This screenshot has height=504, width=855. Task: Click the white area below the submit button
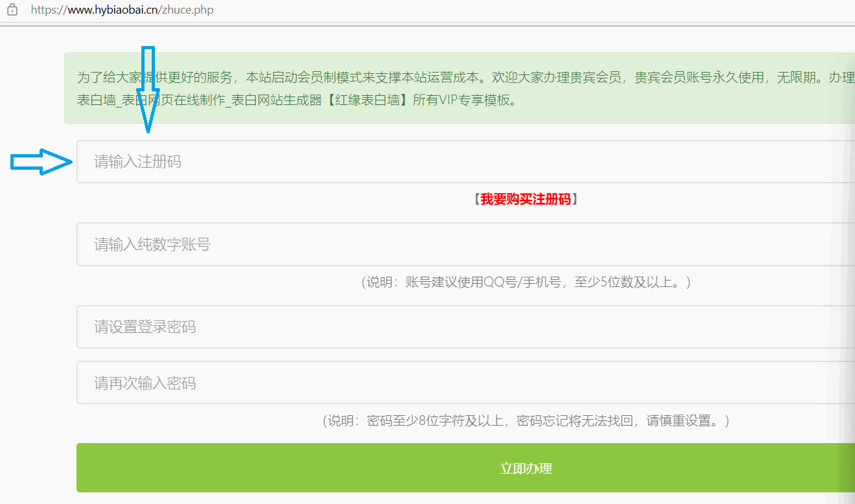428,500
